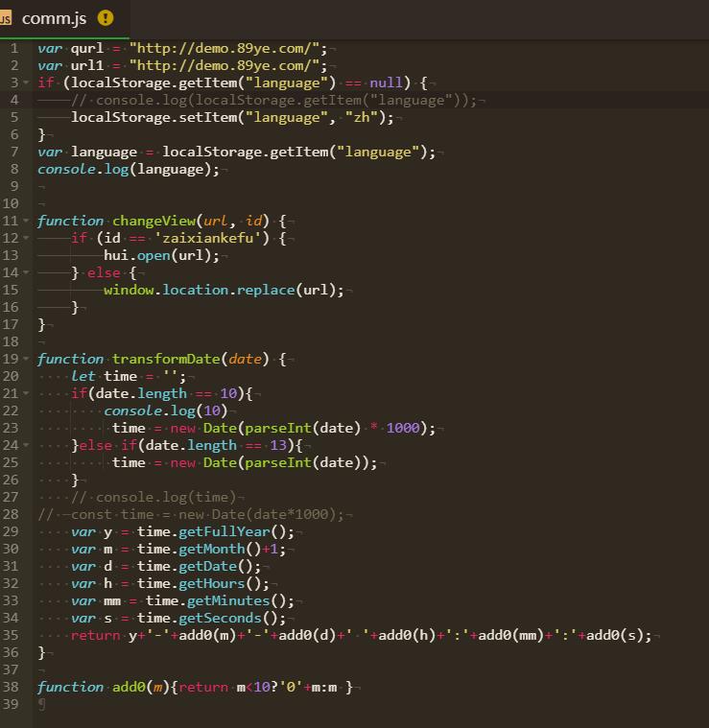Select the comm.js tab
Image resolution: width=709 pixels, height=728 pixels.
[64, 18]
